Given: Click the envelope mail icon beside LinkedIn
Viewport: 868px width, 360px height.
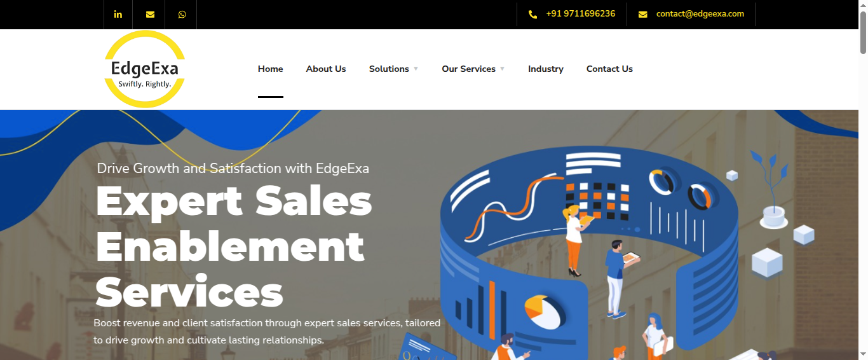Looking at the screenshot, I should click(x=150, y=14).
